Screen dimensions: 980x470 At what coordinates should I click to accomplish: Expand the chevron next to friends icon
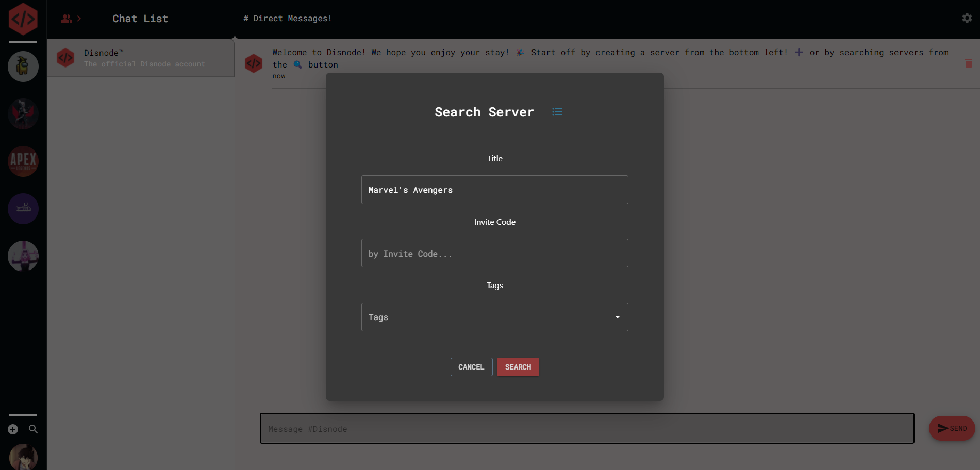tap(79, 19)
